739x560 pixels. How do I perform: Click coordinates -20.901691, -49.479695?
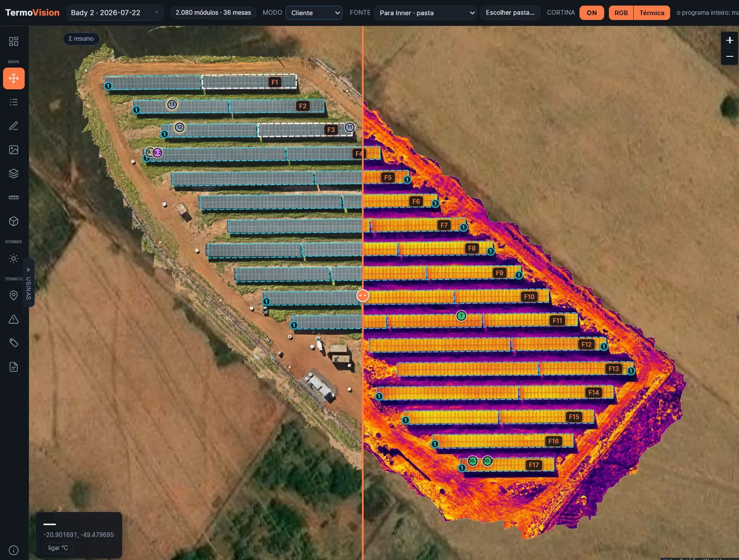coord(79,535)
